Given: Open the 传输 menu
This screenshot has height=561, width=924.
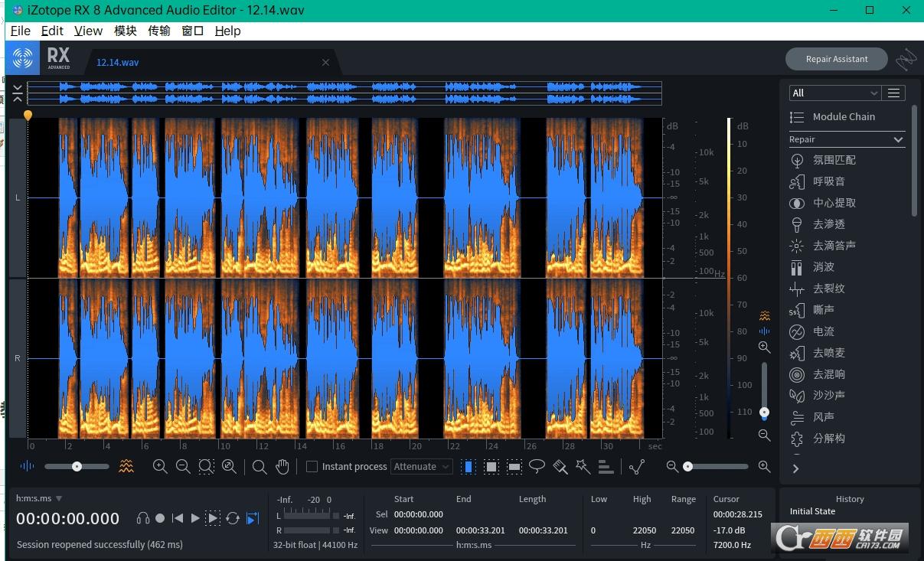Looking at the screenshot, I should pos(159,31).
